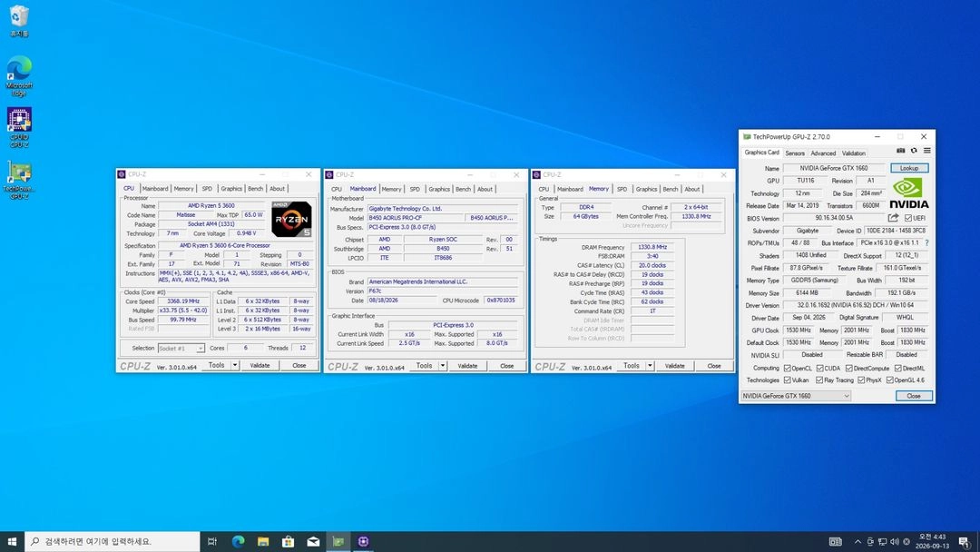Screen dimensions: 980x552
Task: Click Close in the Memory window
Action: tap(714, 366)
